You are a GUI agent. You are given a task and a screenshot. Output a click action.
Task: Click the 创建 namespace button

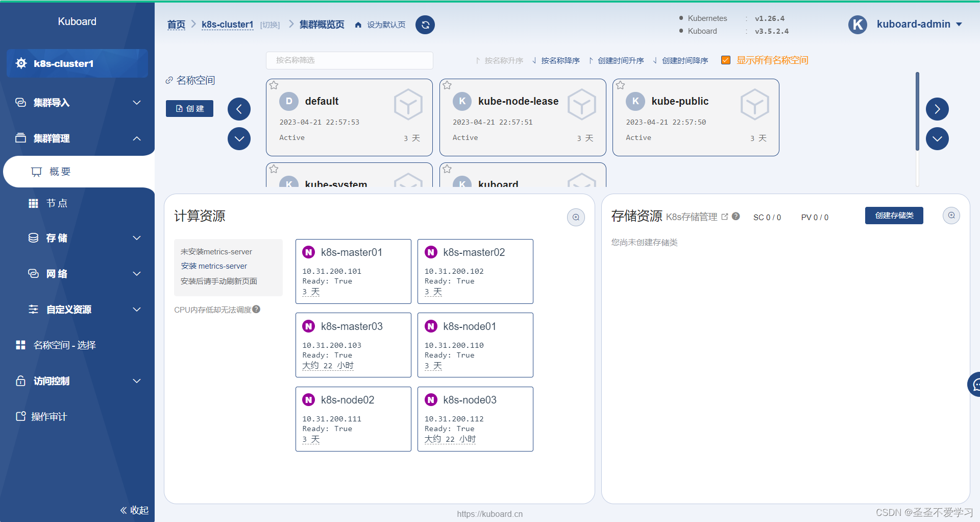[189, 108]
